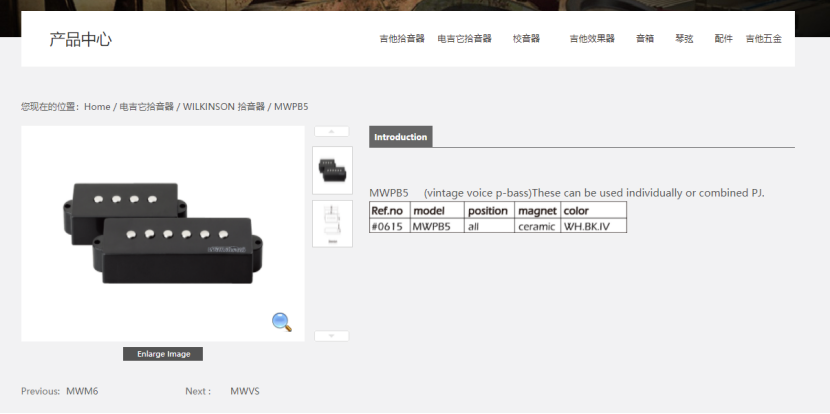This screenshot has width=830, height=414.
Task: Open 电吉它拾音器 breadcrumb link
Action: [147, 106]
